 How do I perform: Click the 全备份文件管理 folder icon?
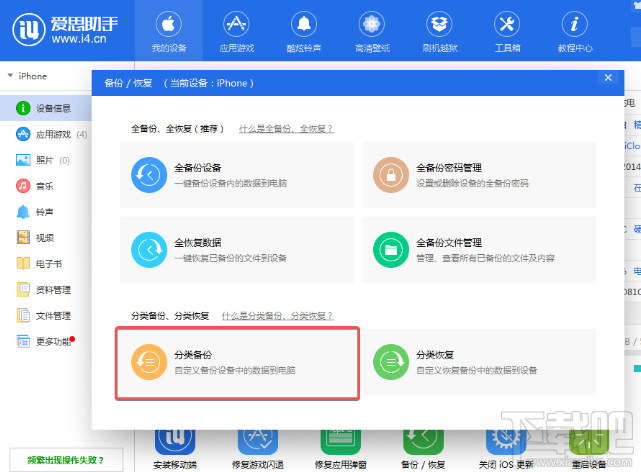pos(391,250)
